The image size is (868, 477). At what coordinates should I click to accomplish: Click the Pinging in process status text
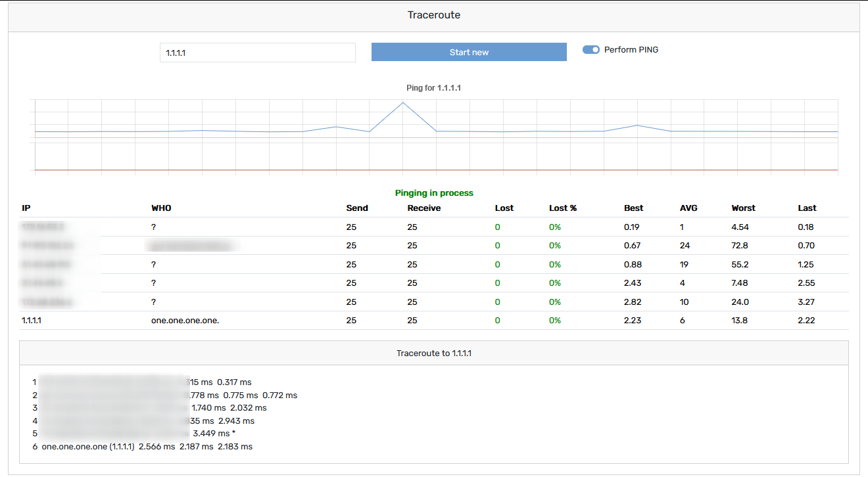434,193
